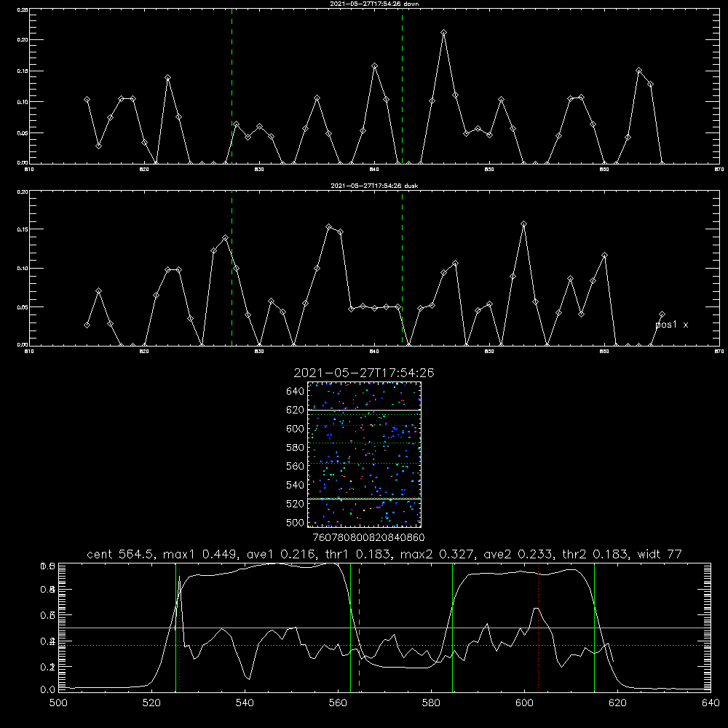728x728 pixels.
Task: Open the color scatter image thumbnail
Action: pyautogui.click(x=364, y=454)
